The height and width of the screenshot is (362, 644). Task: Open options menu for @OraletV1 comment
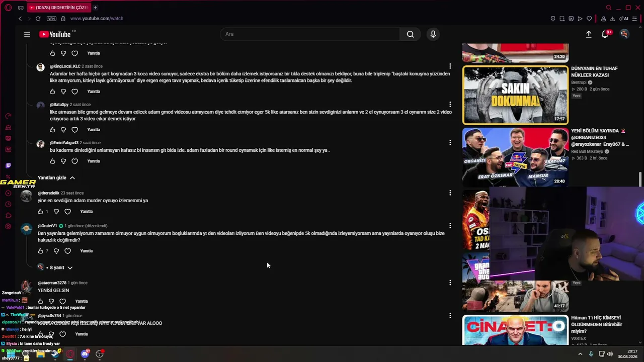coord(450,226)
